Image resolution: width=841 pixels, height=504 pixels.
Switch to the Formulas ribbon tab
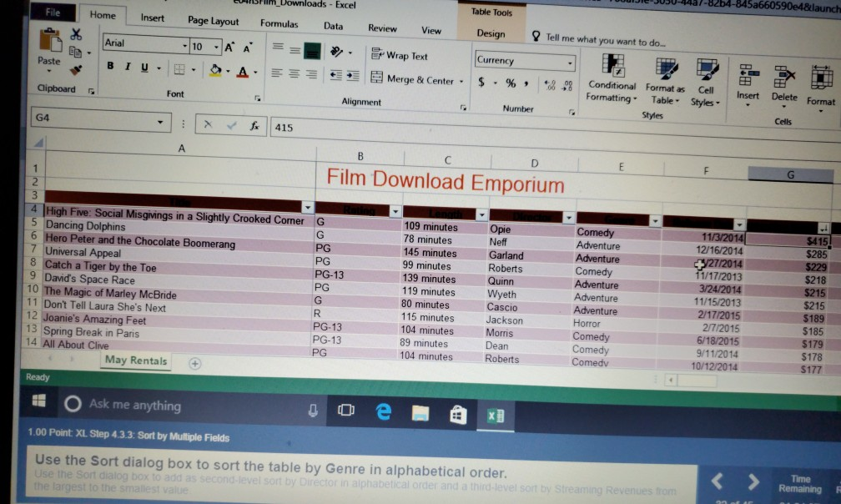coord(279,24)
